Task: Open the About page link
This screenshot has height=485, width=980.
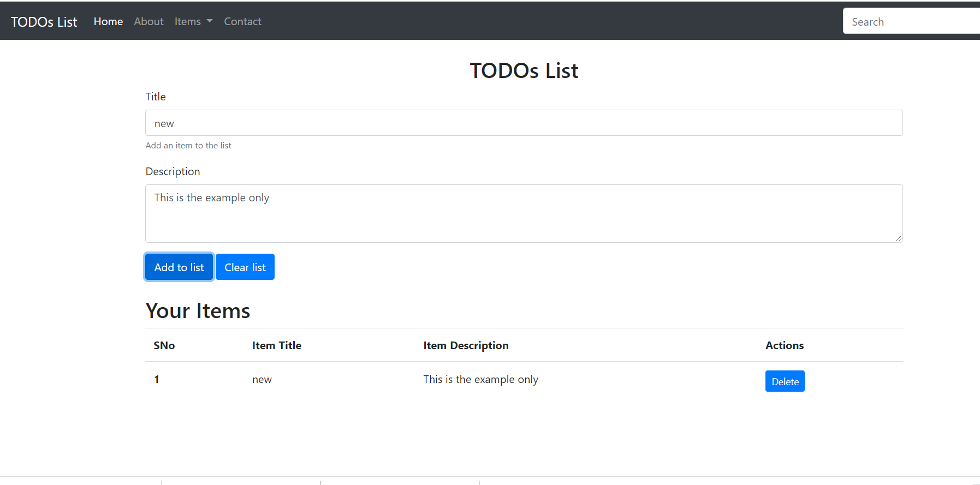Action: [x=149, y=21]
